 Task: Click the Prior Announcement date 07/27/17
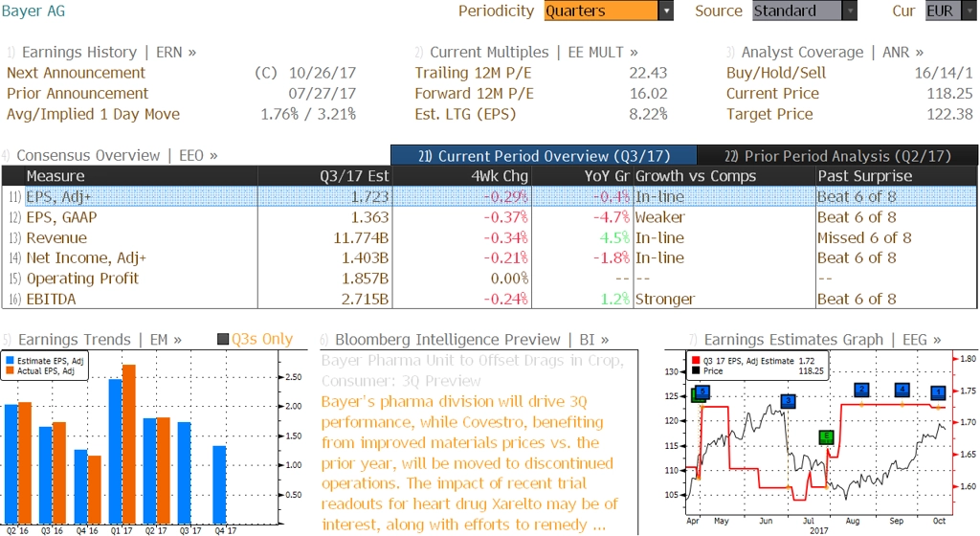click(x=322, y=93)
